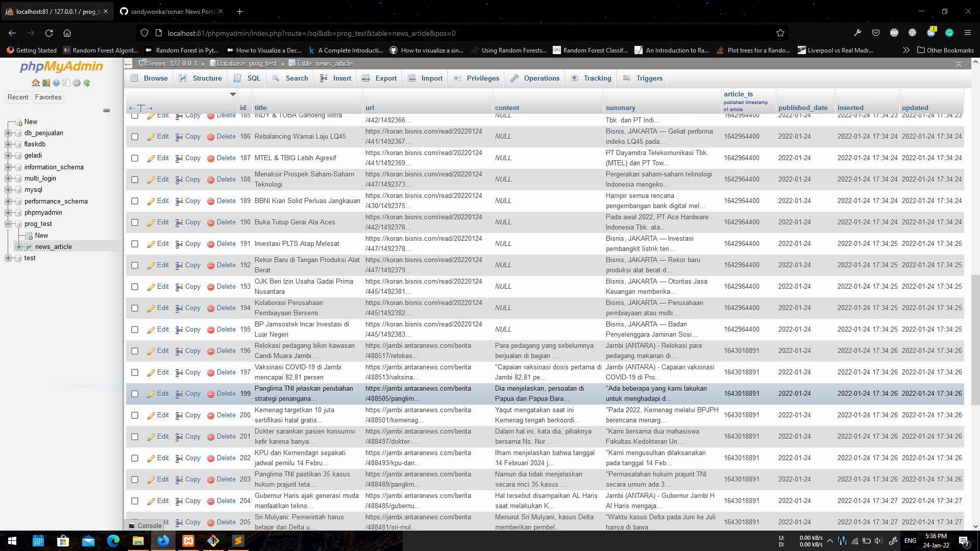This screenshot has height=551, width=980.
Task: Click the link-with-main-panel chain icon
Action: coord(107,110)
